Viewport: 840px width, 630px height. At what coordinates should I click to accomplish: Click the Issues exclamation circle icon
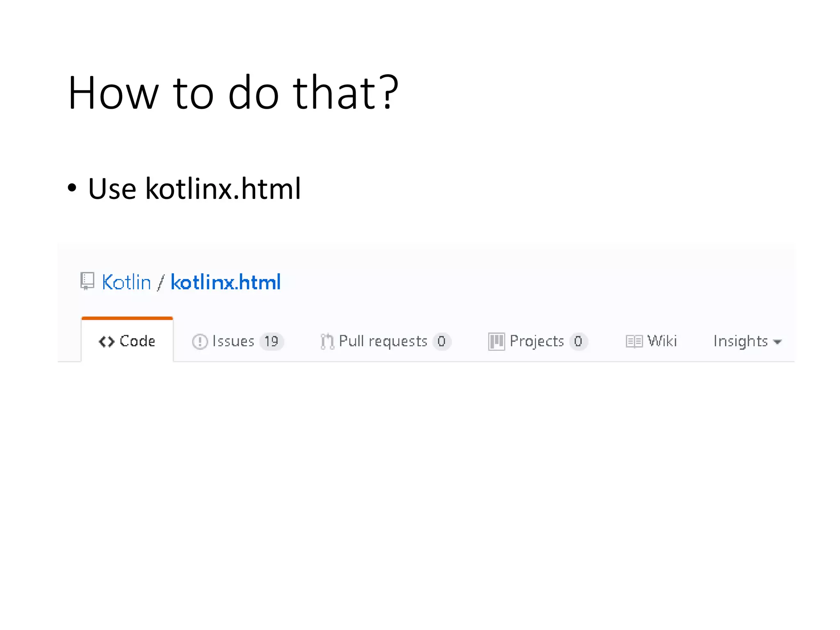200,341
